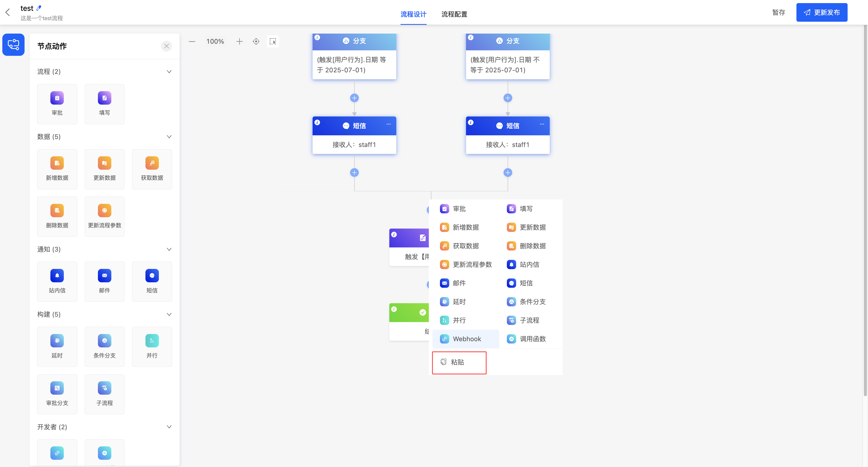Select the 获取数据 node in the side panel

click(152, 169)
